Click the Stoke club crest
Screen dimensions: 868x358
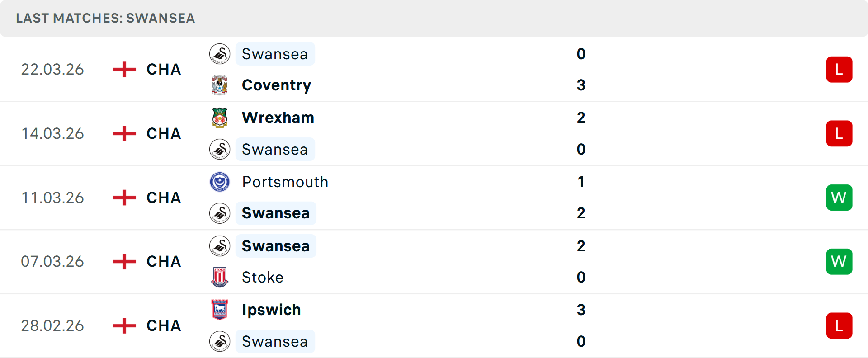point(220,277)
